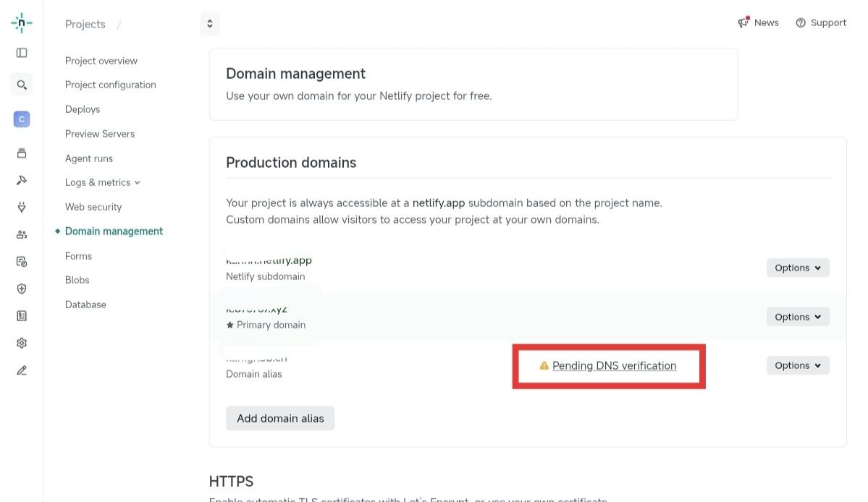Viewport: 868px width, 502px height.
Task: Click the News megaphone icon
Action: (x=743, y=22)
